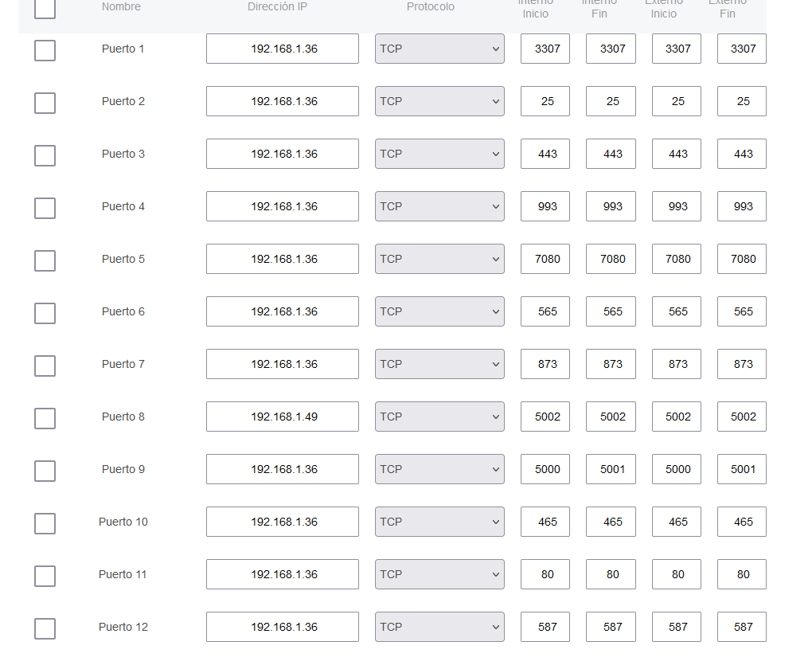Click the Puerto 12 IP address box
The height and width of the screenshot is (669, 812).
[x=283, y=627]
